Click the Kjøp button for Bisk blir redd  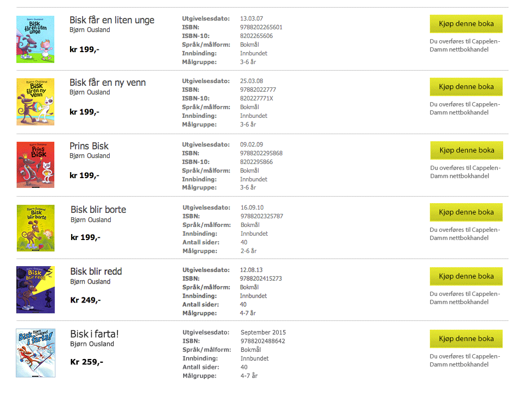click(466, 276)
